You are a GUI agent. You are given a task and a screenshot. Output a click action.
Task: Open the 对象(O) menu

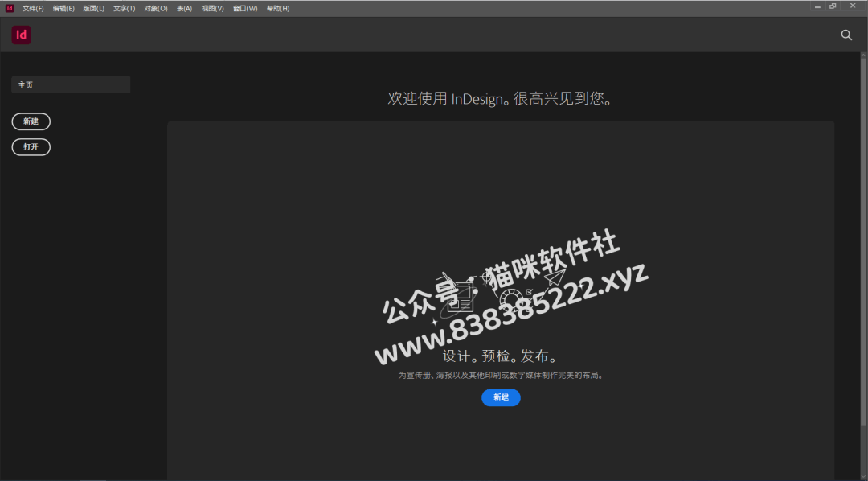coord(156,9)
